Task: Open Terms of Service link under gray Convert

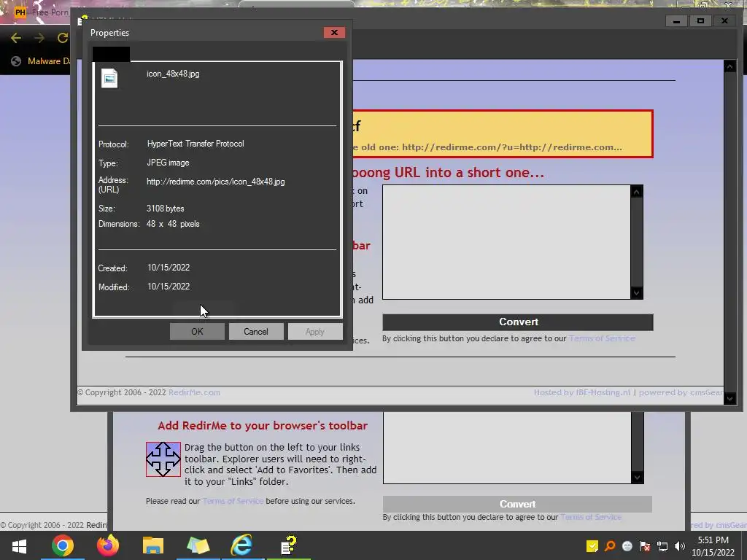Action: [591, 517]
